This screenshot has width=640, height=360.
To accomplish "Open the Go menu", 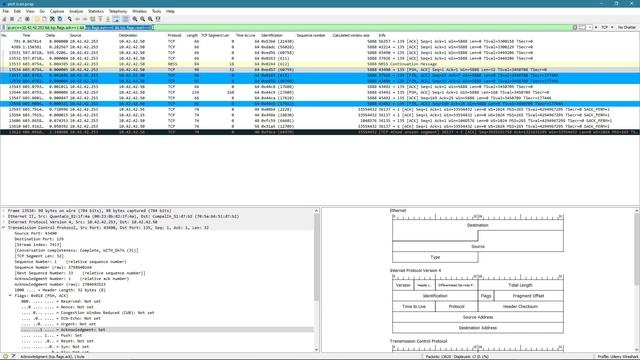I will click(42, 11).
